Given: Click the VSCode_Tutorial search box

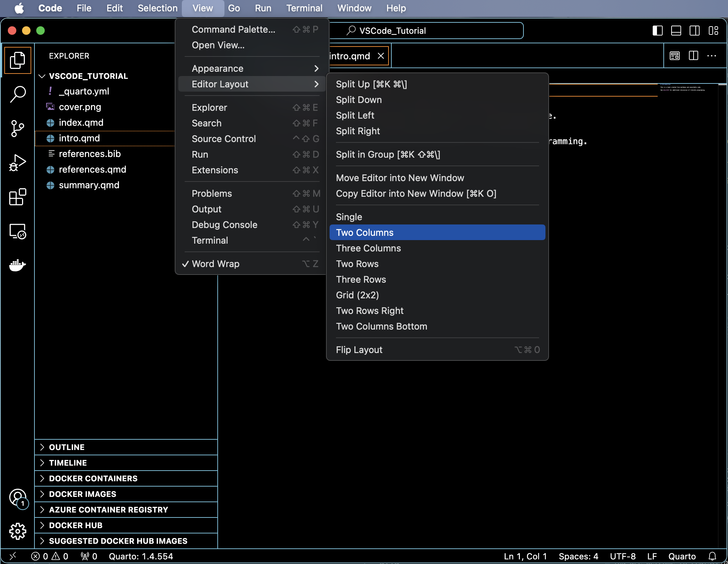Looking at the screenshot, I should click(x=426, y=31).
